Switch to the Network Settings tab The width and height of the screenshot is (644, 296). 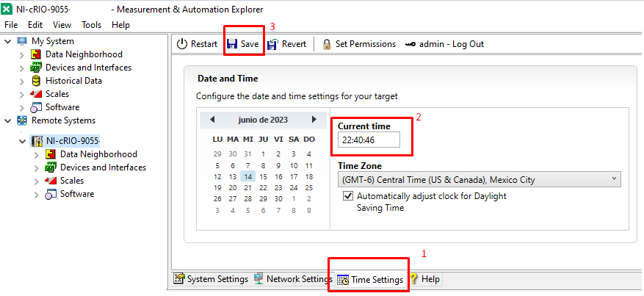tap(292, 279)
